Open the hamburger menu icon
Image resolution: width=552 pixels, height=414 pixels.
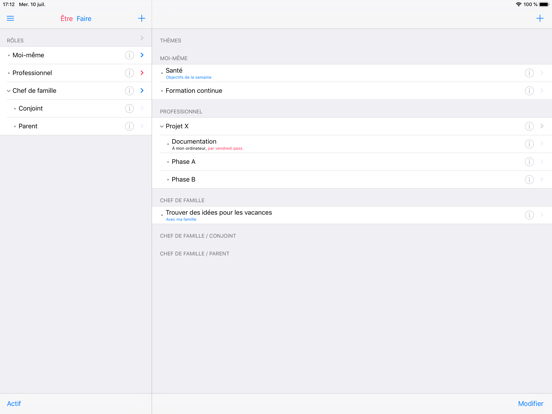tap(11, 18)
